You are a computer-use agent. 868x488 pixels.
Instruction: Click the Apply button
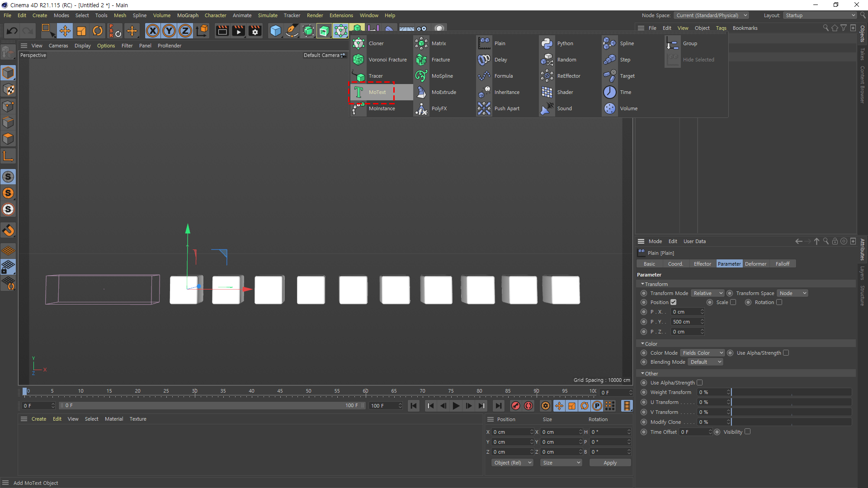(610, 463)
